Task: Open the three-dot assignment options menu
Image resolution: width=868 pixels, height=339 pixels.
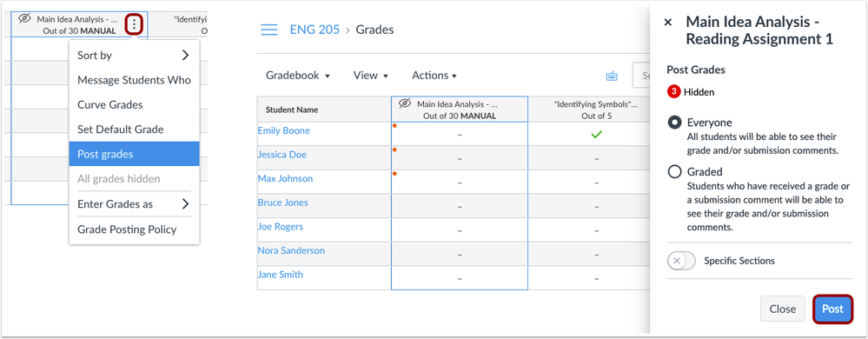Action: 134,24
